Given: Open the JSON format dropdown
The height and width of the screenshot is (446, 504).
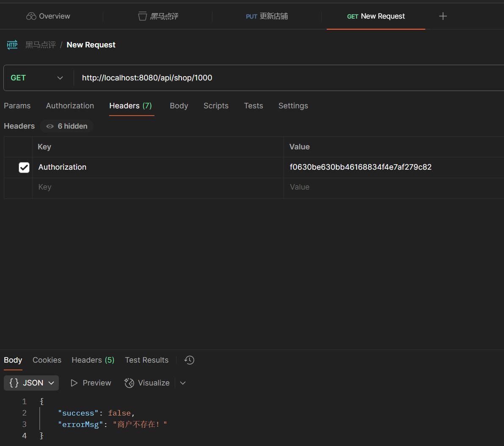Looking at the screenshot, I should click(32, 383).
